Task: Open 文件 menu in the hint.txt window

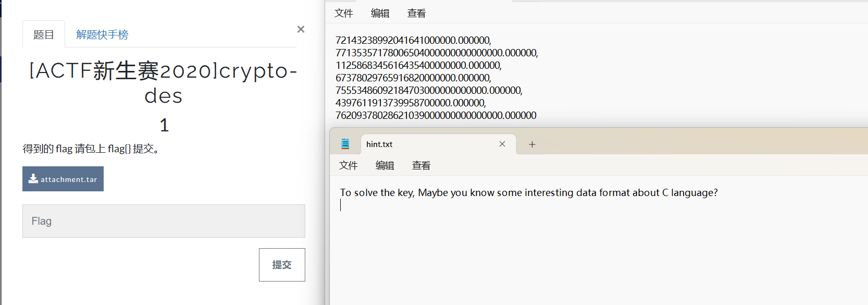Action: 349,165
